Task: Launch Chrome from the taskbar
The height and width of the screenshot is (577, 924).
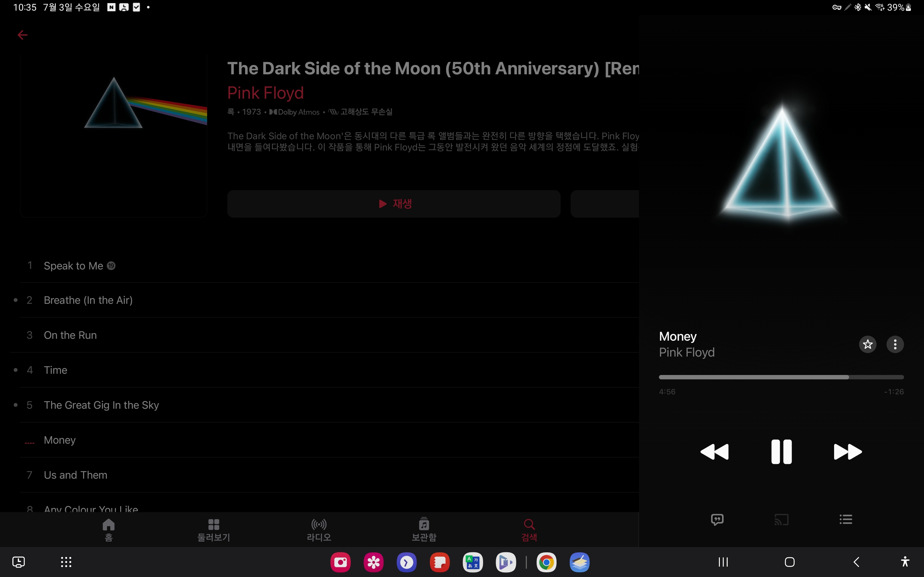Action: coord(546,562)
